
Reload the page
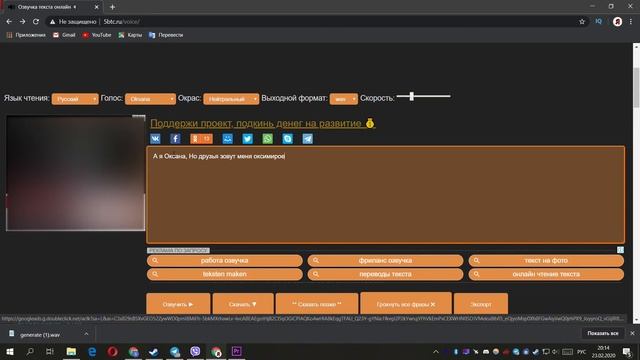click(36, 22)
